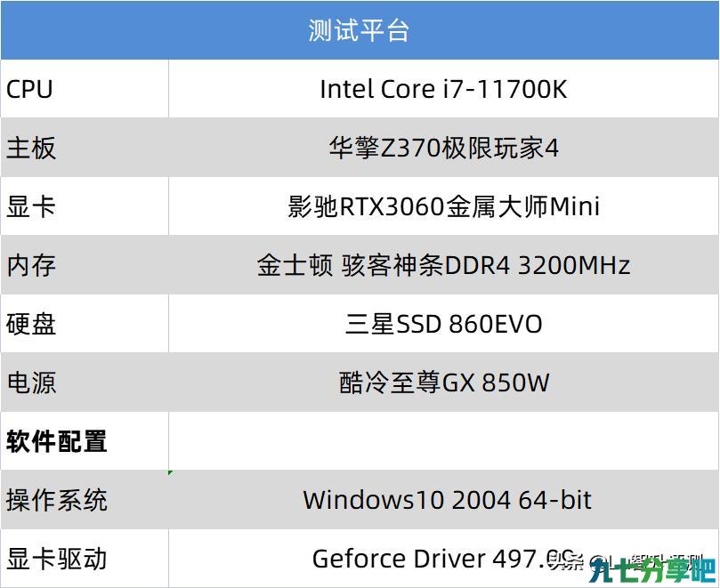Screen dimensions: 720x588
Task: Click the 华擎Z370极限玩家4 cell
Action: click(443, 148)
